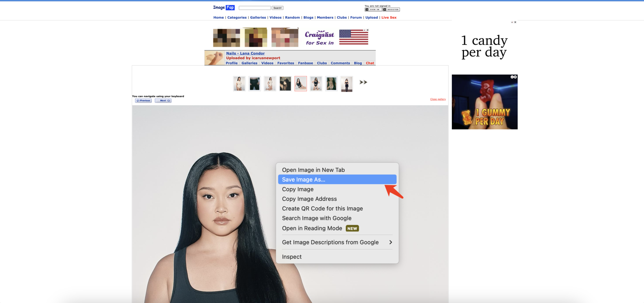This screenshot has width=644, height=303.
Task: Open in Reading Mode
Action: (x=312, y=228)
